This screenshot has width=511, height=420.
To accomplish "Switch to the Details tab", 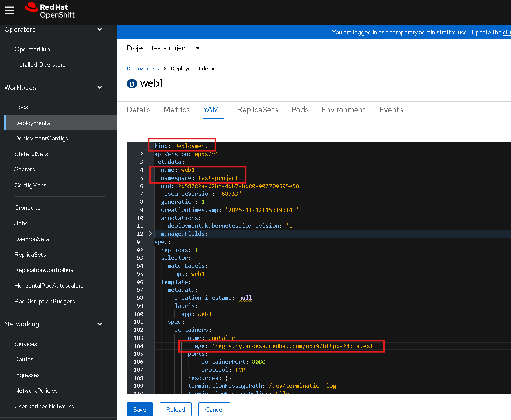I will point(138,110).
